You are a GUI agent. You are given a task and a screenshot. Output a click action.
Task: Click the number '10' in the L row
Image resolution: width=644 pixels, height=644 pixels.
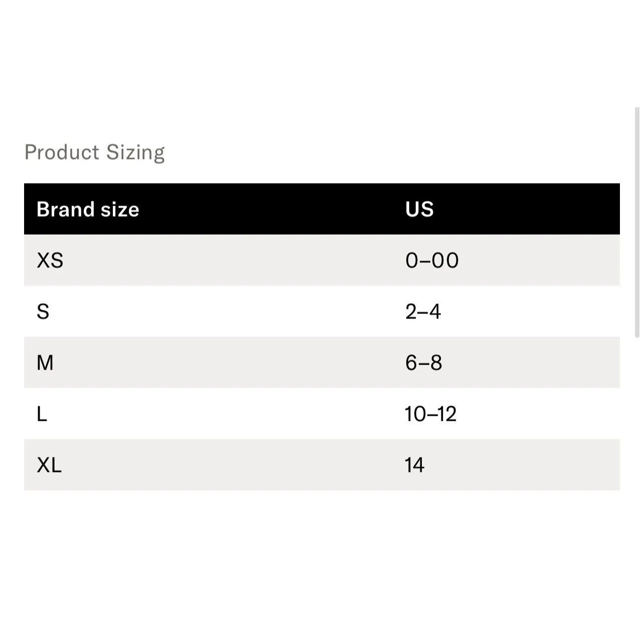[415, 414]
